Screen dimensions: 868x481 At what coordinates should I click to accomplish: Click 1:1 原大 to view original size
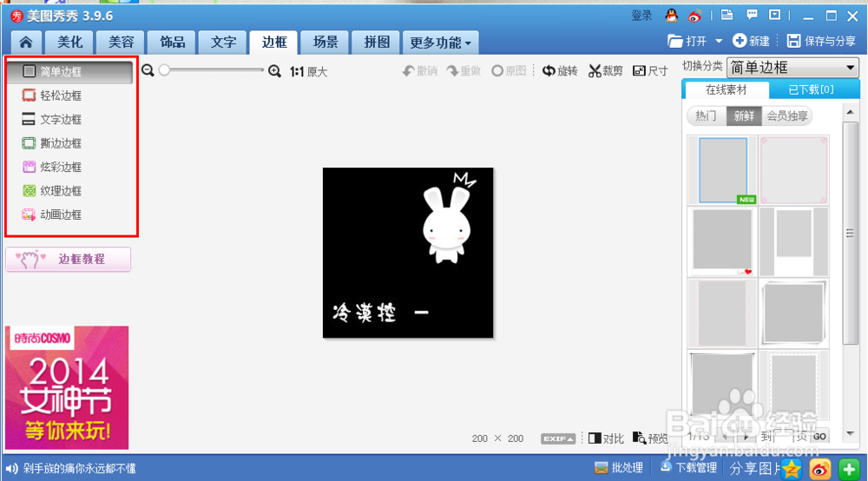pos(308,71)
